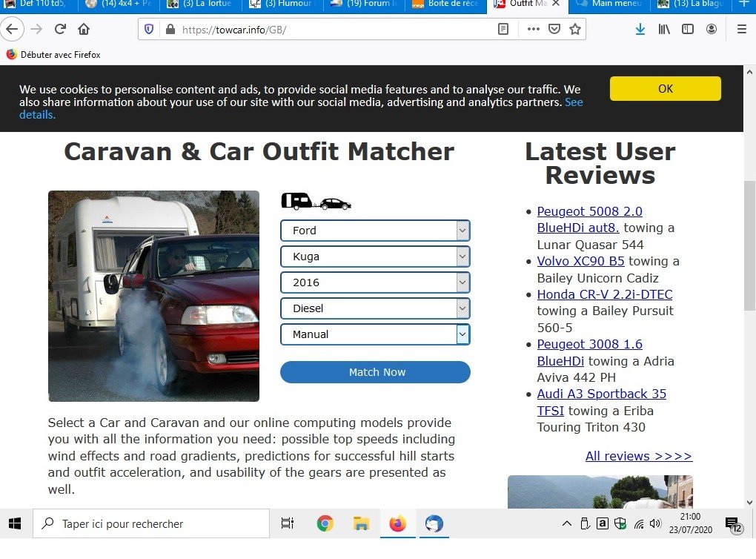Viewport: 756px width, 559px height.
Task: Click scrollbar down arrow
Action: click(x=749, y=502)
